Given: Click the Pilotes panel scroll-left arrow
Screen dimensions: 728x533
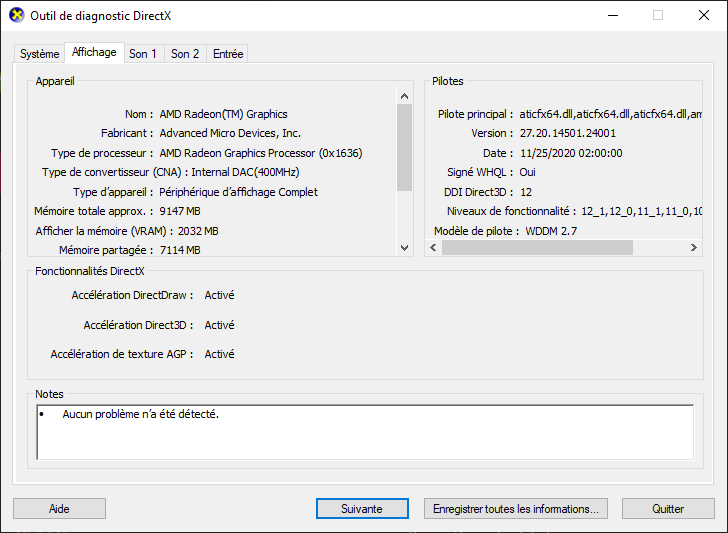Looking at the screenshot, I should (433, 247).
